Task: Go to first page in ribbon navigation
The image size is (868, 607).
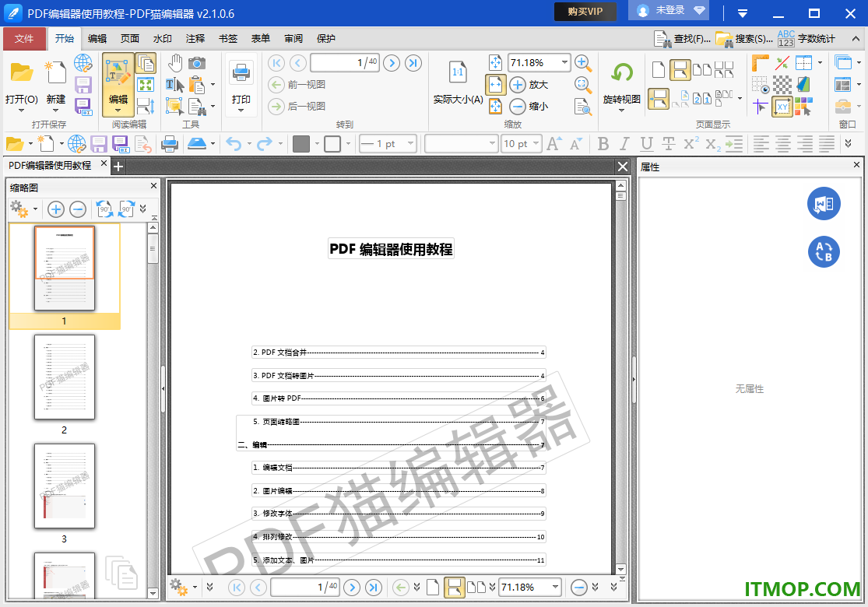Action: pyautogui.click(x=276, y=63)
